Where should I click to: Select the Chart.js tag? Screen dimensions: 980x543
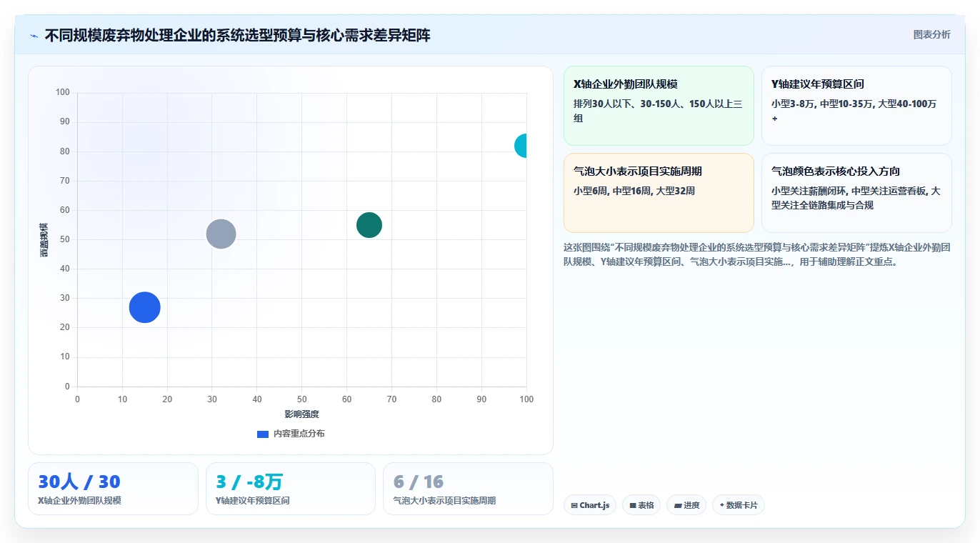[590, 505]
